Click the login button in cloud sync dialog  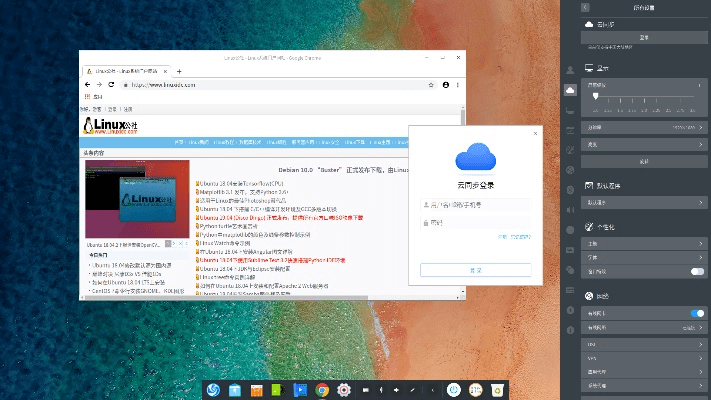tap(476, 269)
